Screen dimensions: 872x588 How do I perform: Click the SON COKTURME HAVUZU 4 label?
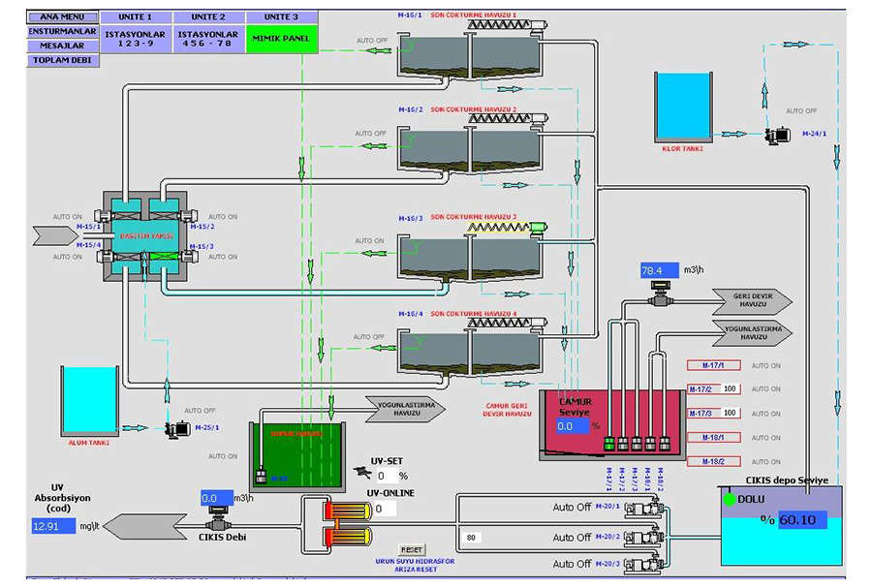473,314
